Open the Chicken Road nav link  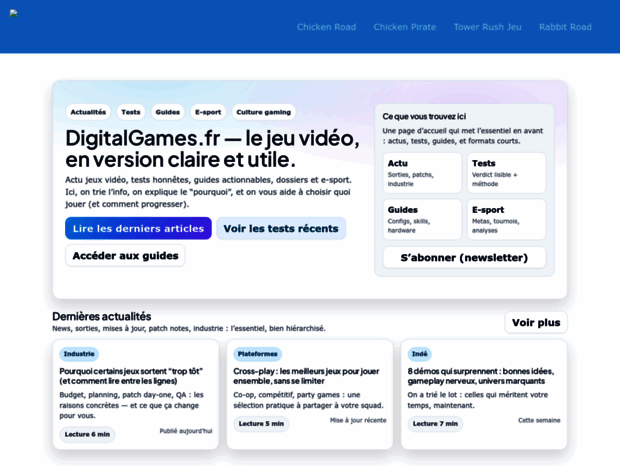coord(326,27)
